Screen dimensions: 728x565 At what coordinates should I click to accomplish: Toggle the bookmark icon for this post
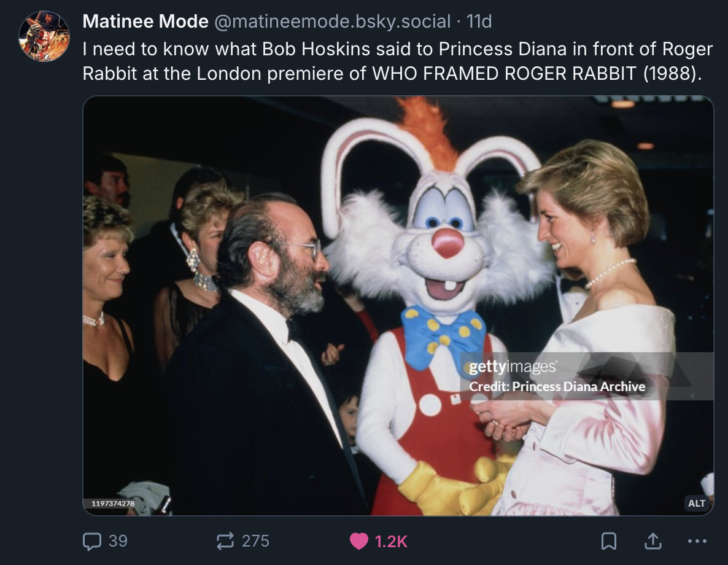click(608, 540)
